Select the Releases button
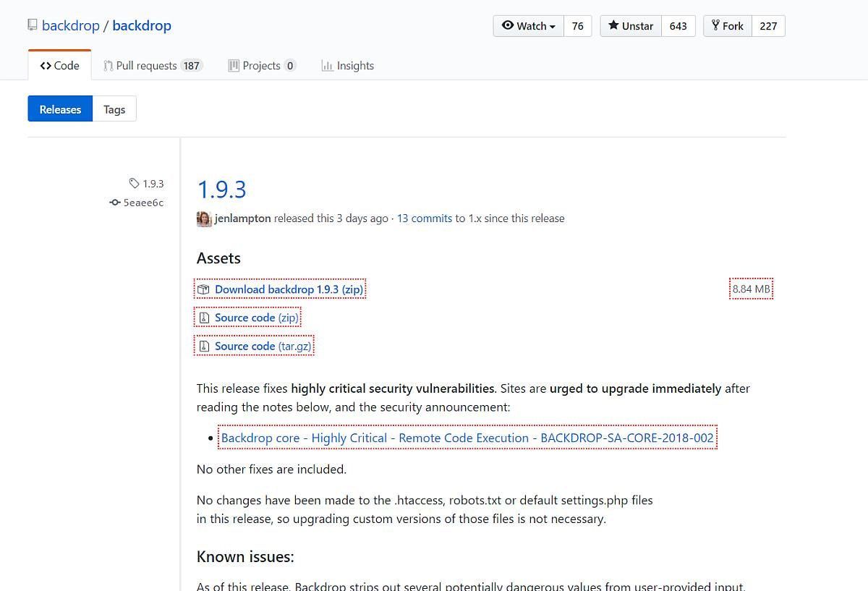Image resolution: width=868 pixels, height=591 pixels. click(60, 109)
